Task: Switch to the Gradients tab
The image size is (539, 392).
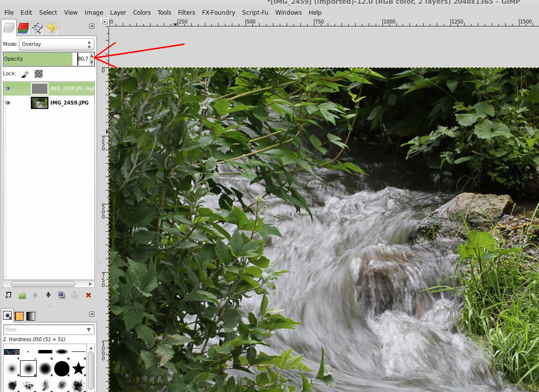Action: [31, 316]
